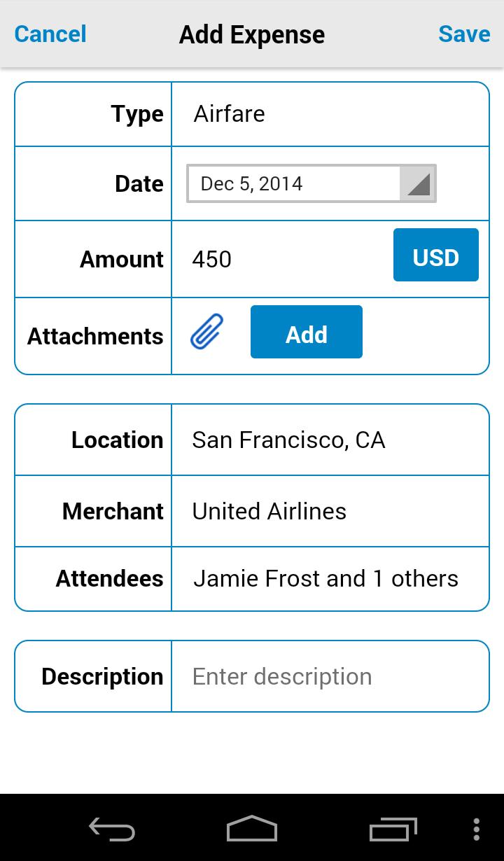Save the new expense

[464, 34]
